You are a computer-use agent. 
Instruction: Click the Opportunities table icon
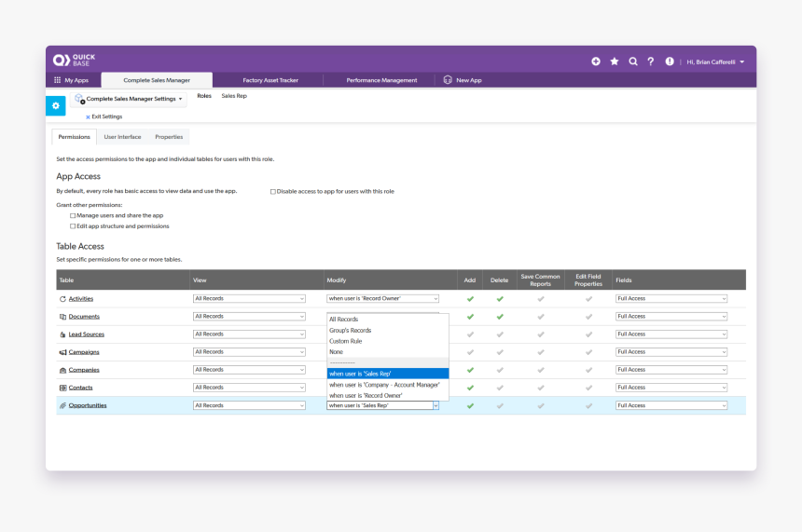[x=62, y=406]
